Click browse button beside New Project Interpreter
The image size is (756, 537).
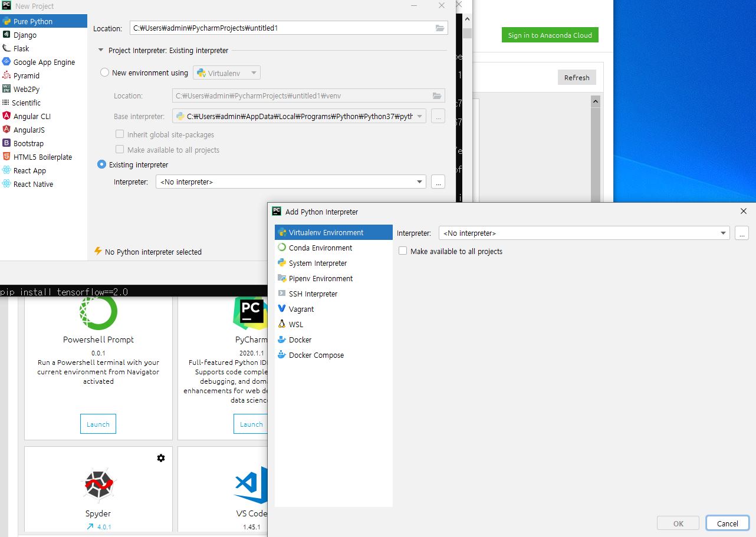pyautogui.click(x=438, y=182)
